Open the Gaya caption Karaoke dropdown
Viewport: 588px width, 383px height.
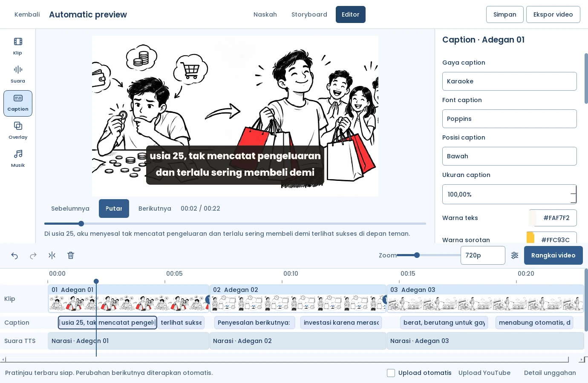coord(509,81)
